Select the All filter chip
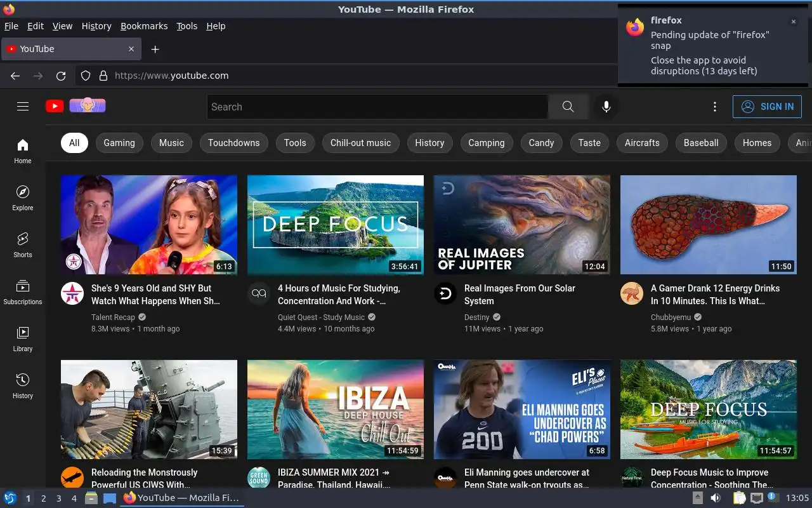The width and height of the screenshot is (812, 508). pyautogui.click(x=74, y=143)
